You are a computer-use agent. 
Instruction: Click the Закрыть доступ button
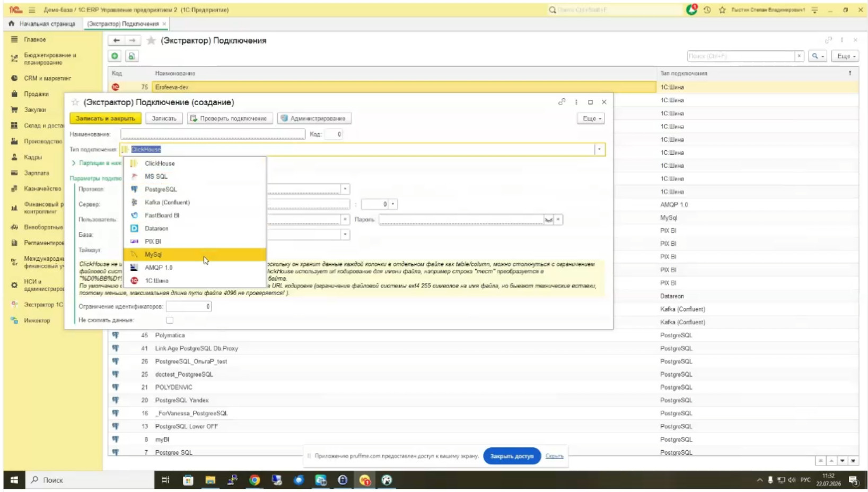[x=512, y=456]
